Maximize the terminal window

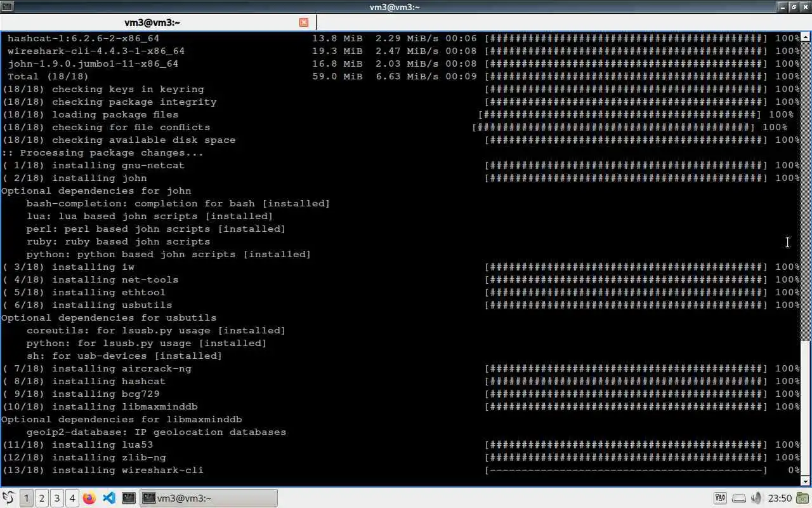(794, 7)
